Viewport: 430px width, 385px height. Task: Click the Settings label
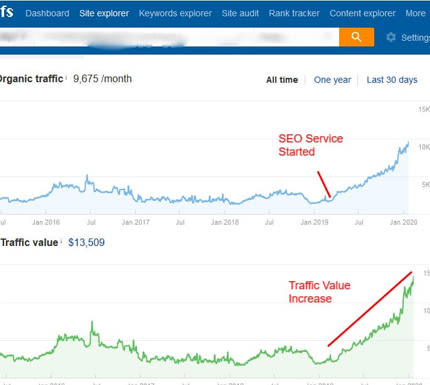415,38
